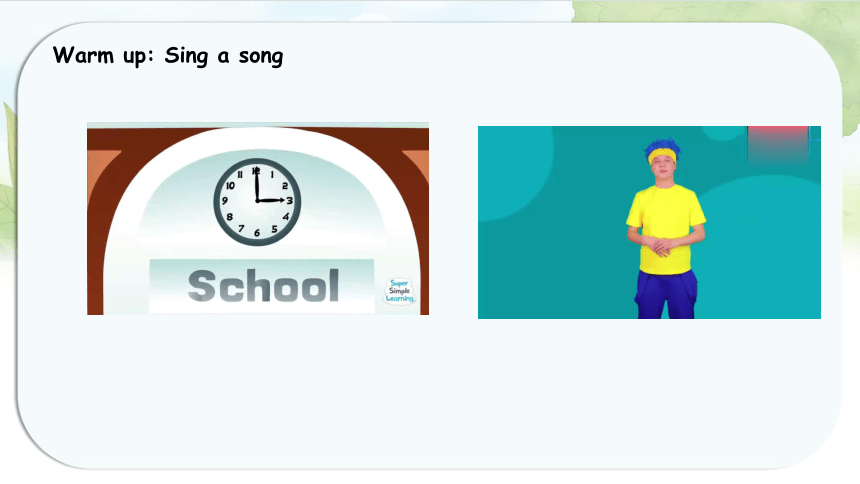This screenshot has height=484, width=860.
Task: Click the number 9 on the clock
Action: click(x=224, y=201)
